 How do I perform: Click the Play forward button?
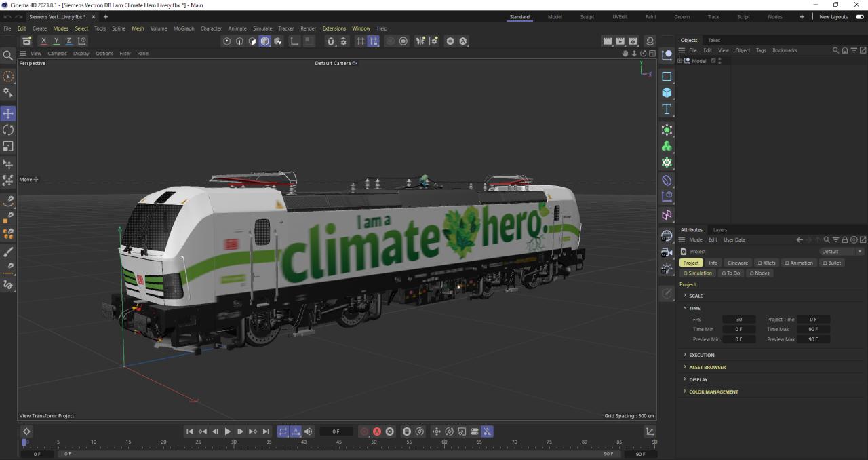tap(227, 432)
